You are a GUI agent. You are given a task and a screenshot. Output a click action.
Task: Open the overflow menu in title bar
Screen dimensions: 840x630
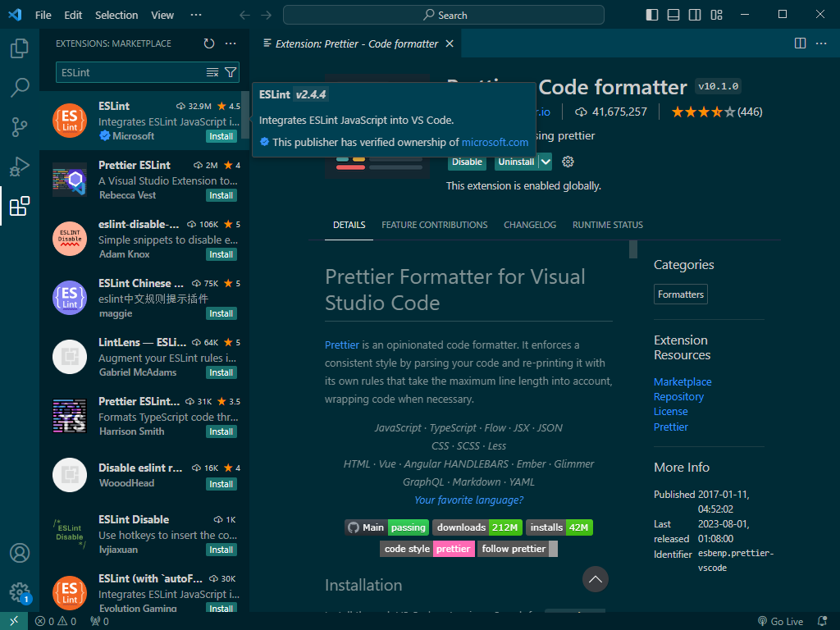pyautogui.click(x=196, y=15)
